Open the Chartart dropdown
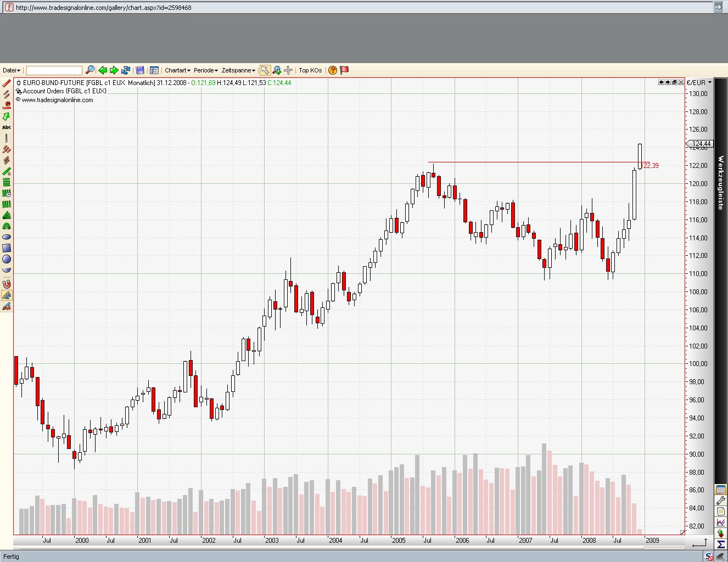The image size is (728, 562). point(177,70)
